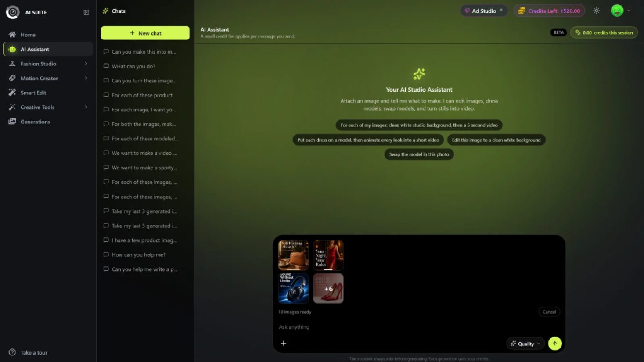
Task: Open Smart Edit from the sidebar
Action: [x=48, y=93]
